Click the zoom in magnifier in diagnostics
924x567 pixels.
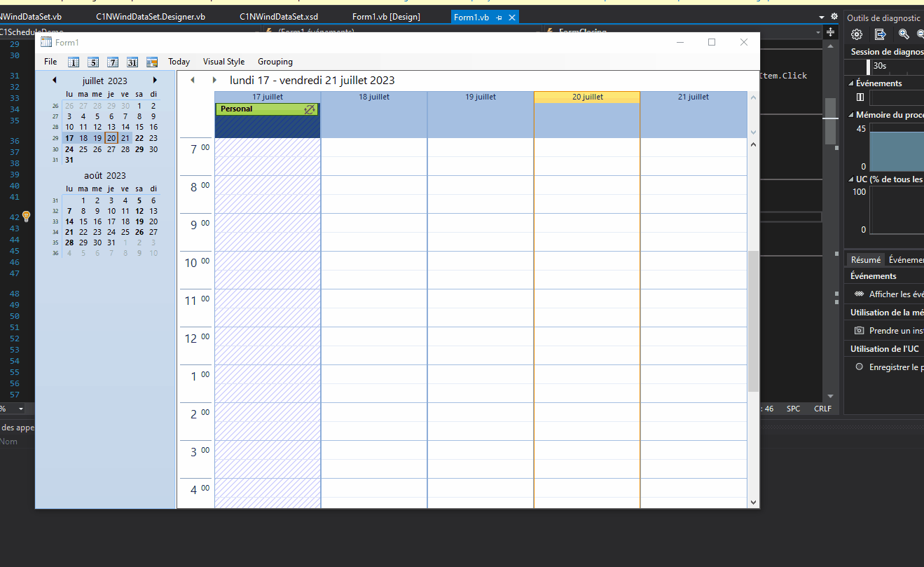904,34
